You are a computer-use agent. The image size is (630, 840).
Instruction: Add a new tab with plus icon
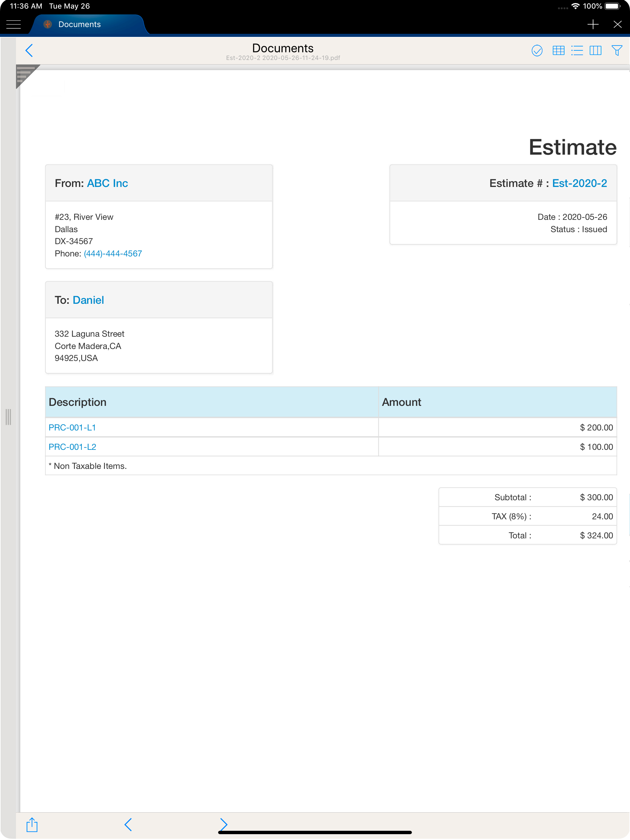pyautogui.click(x=593, y=25)
